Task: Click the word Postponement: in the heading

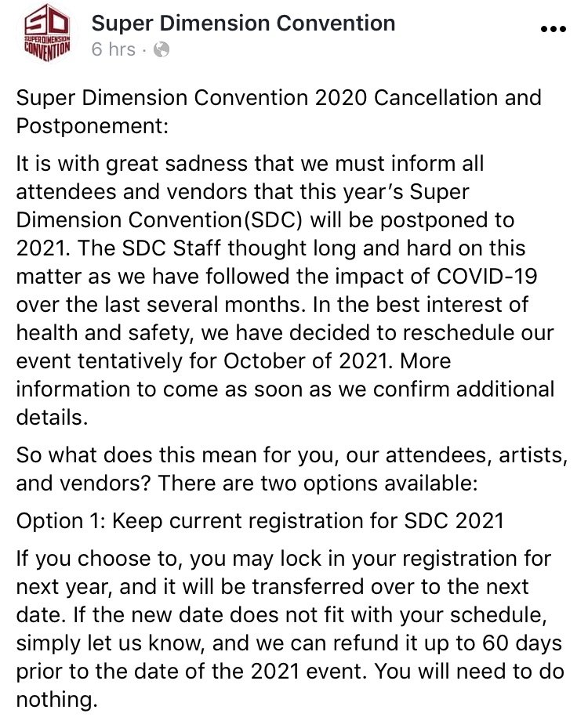Action: [x=93, y=126]
